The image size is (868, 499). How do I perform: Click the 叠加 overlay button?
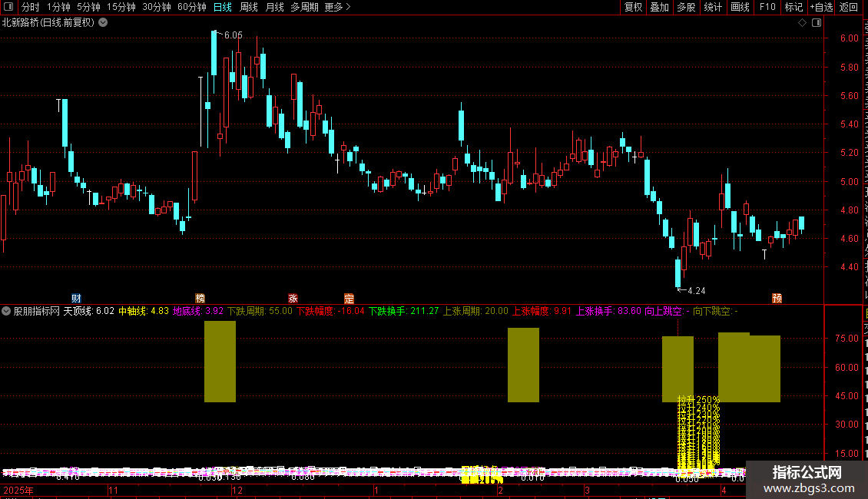coord(659,7)
